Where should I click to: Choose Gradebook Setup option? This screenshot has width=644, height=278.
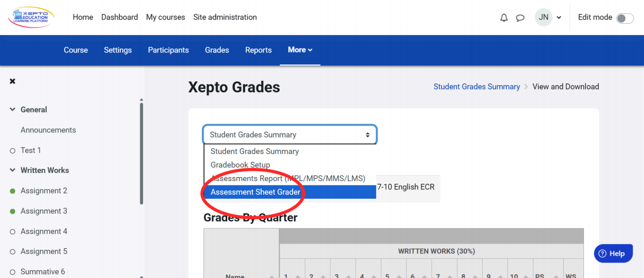(290, 165)
